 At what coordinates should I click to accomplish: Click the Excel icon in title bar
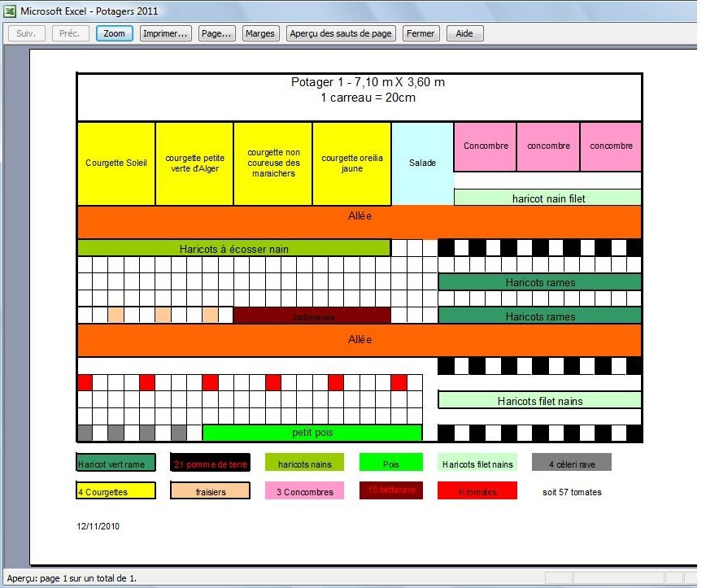[x=10, y=11]
